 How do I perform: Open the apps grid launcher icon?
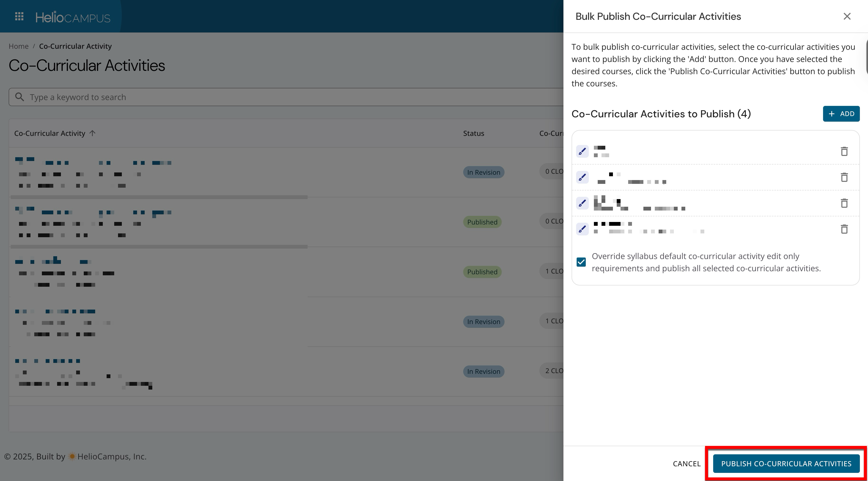(19, 16)
